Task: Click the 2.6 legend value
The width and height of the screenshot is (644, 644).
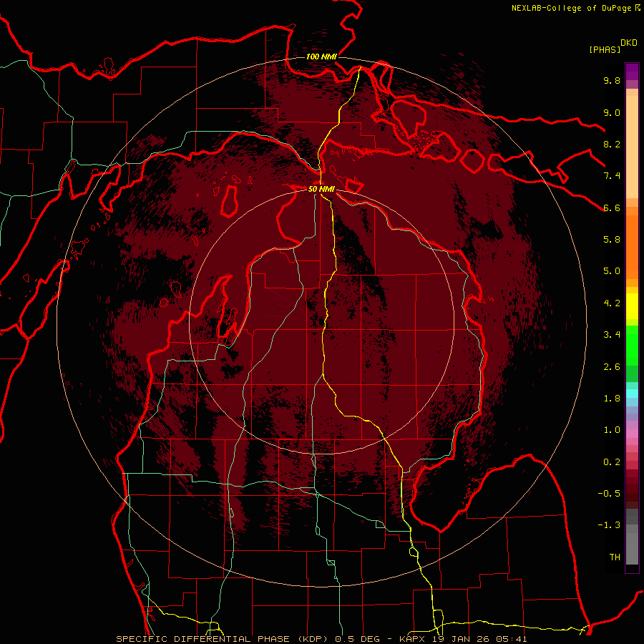Action: 612,367
